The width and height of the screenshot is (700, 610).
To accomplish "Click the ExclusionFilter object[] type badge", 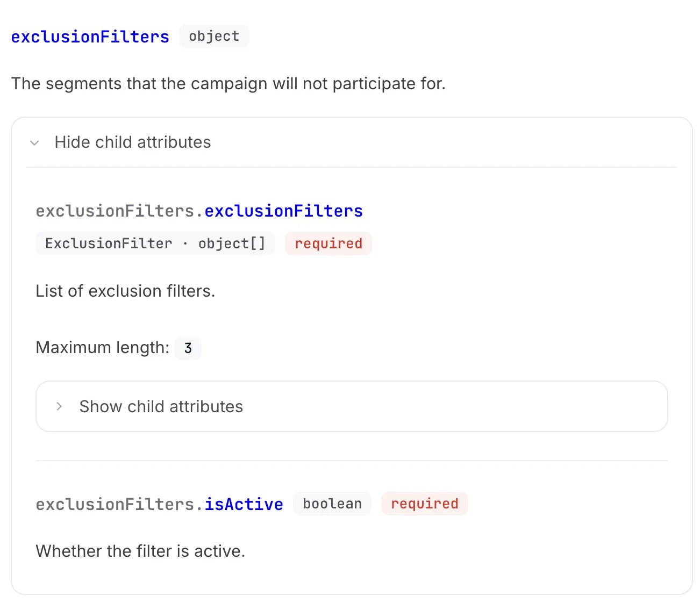I will tap(155, 243).
